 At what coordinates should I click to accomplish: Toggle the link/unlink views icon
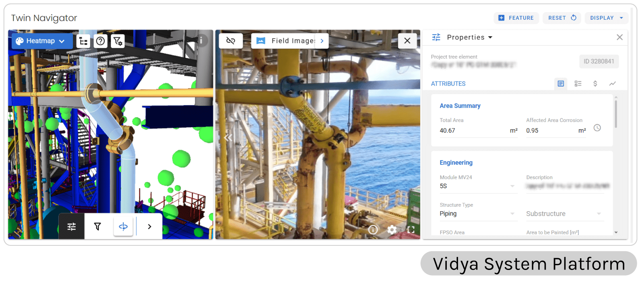pyautogui.click(x=231, y=41)
